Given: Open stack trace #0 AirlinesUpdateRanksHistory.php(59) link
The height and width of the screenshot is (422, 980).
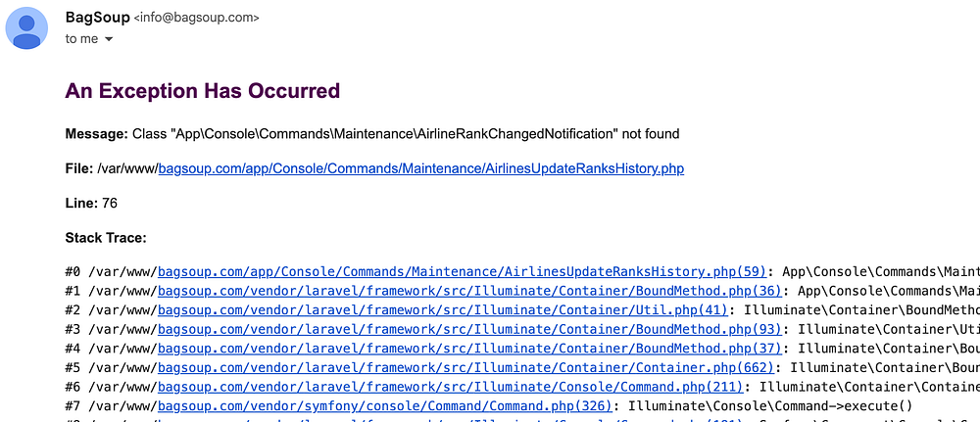Looking at the screenshot, I should (x=462, y=271).
